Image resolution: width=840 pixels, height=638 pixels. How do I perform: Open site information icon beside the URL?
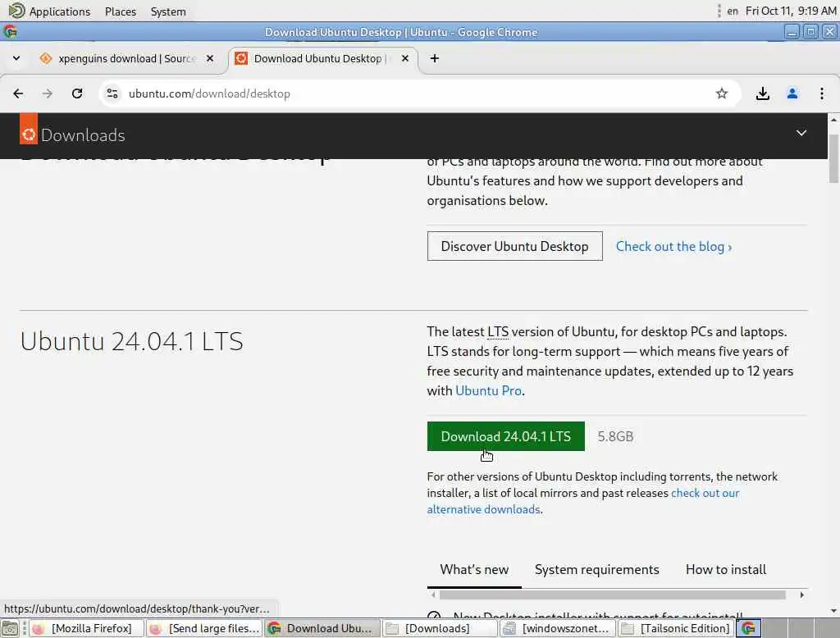[112, 93]
